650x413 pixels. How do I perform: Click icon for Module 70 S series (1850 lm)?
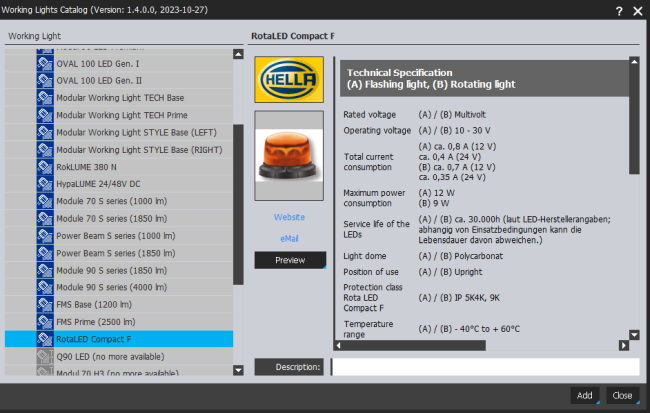point(45,219)
